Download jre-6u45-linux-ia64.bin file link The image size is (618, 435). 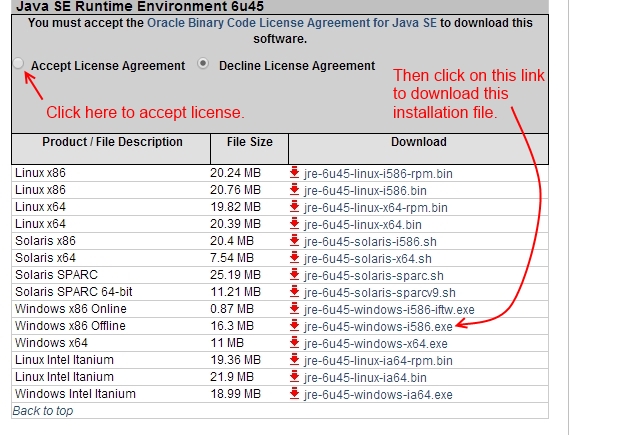pos(365,377)
